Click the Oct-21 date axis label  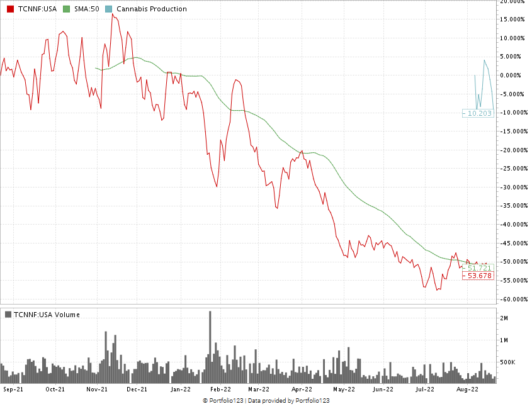(x=55, y=389)
